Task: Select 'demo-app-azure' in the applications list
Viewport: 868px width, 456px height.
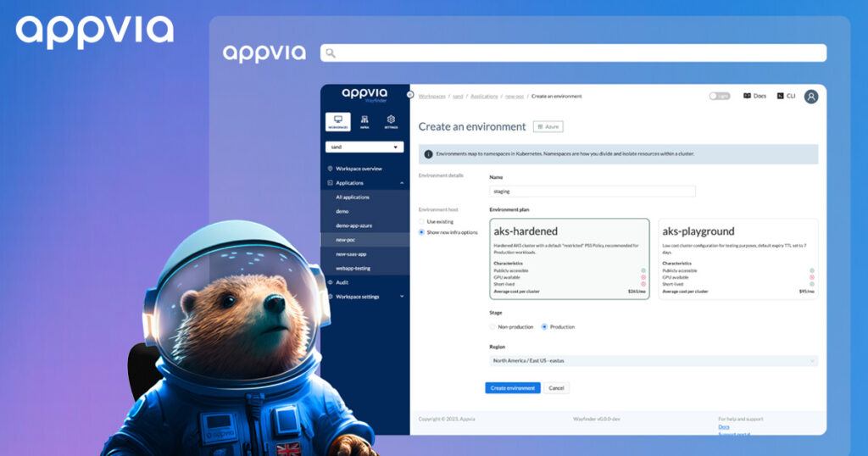Action: (353, 225)
